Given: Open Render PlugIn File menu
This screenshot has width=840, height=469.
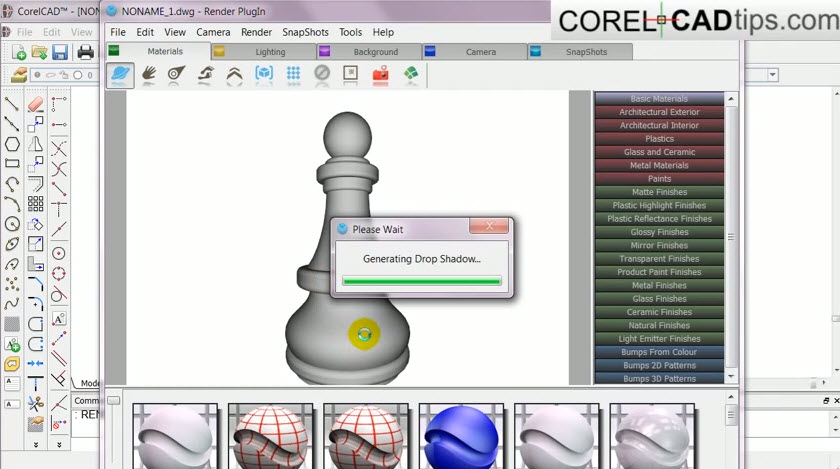Looking at the screenshot, I should click(118, 32).
